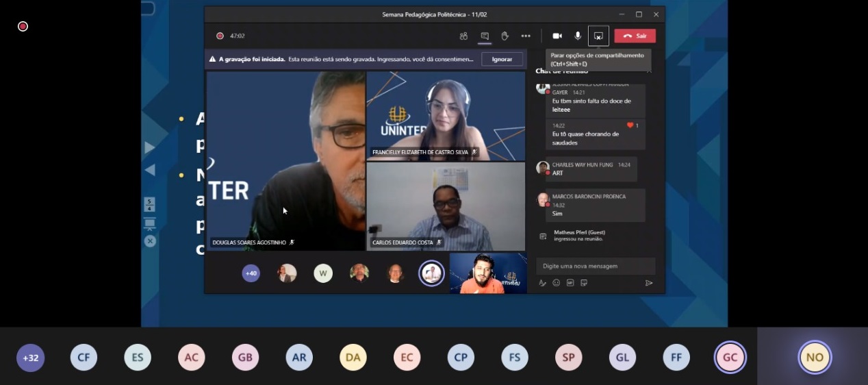The width and height of the screenshot is (868, 385).
Task: Send the chat message with arrow icon
Action: pos(648,283)
